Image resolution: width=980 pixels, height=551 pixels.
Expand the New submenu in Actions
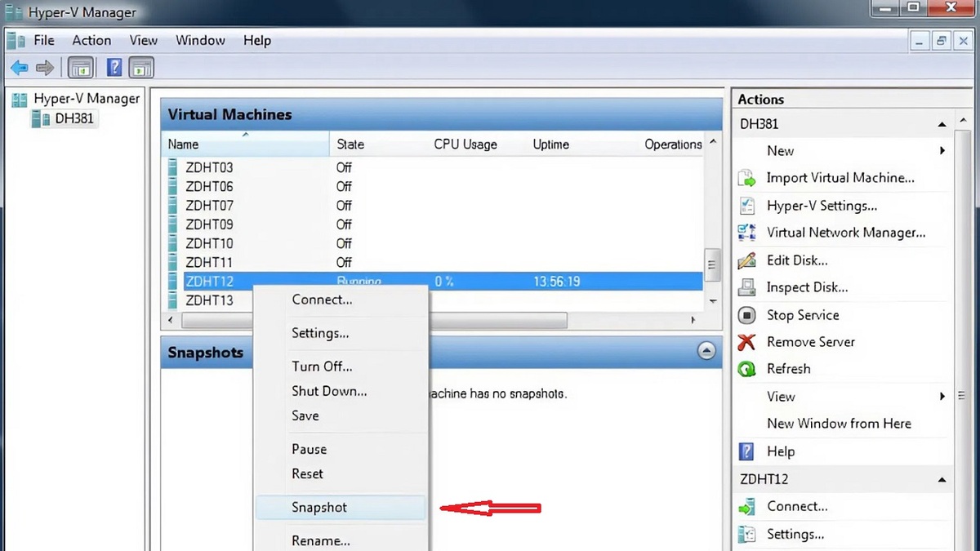pyautogui.click(x=942, y=151)
